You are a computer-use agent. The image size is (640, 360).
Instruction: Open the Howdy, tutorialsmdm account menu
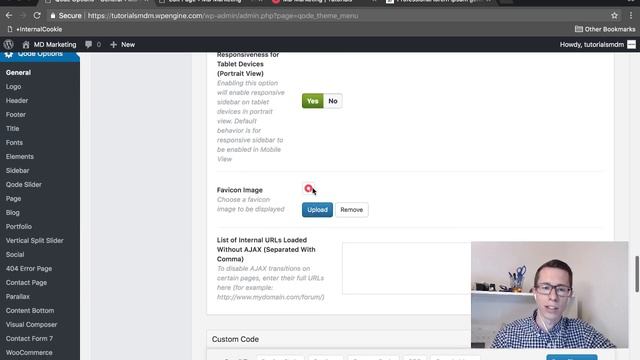(x=598, y=44)
